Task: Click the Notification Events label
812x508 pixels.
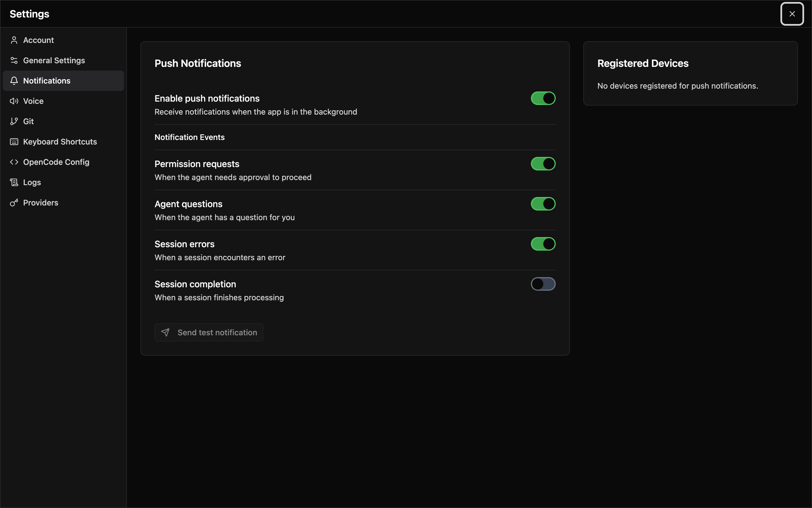Action: pos(189,137)
